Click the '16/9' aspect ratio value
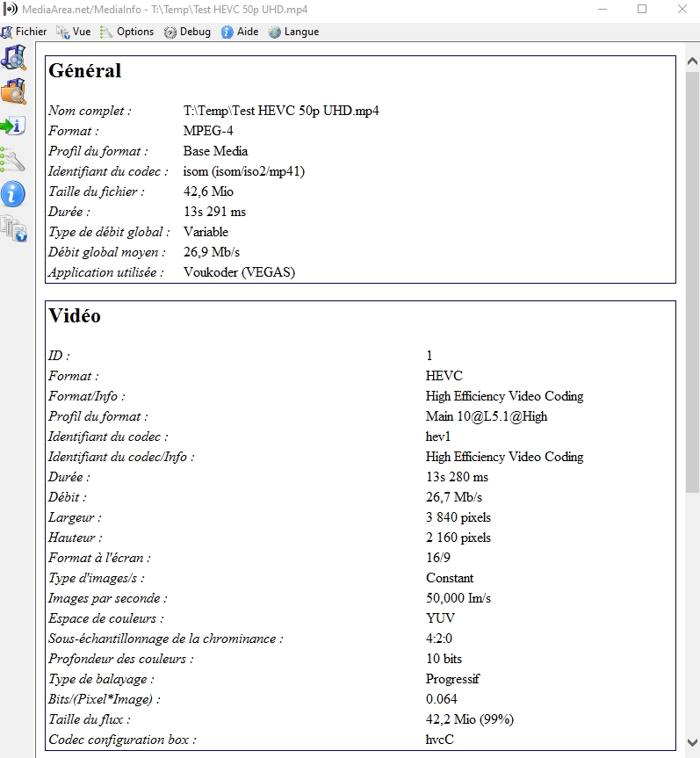 [x=437, y=558]
